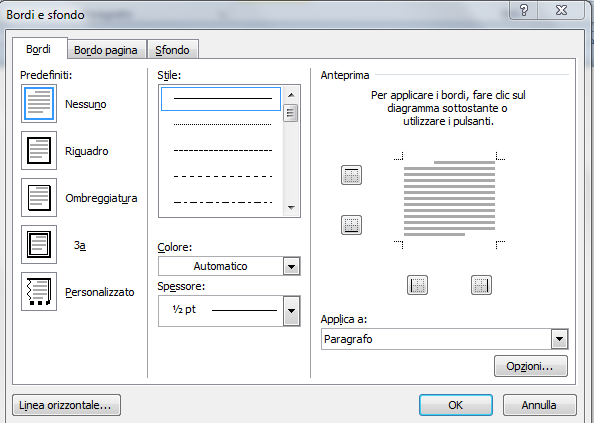
Task: Open the Applica a Paragrafo dropdown
Action: (560, 339)
